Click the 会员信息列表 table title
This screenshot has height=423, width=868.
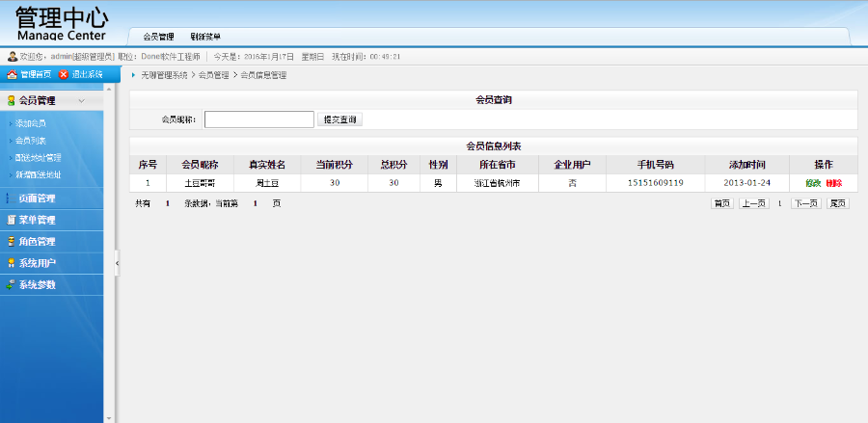494,146
